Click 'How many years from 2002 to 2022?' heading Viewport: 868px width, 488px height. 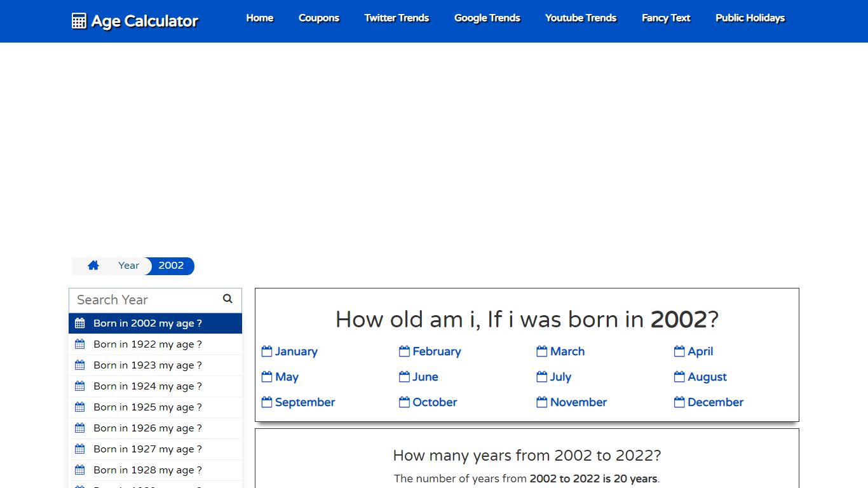pos(527,456)
